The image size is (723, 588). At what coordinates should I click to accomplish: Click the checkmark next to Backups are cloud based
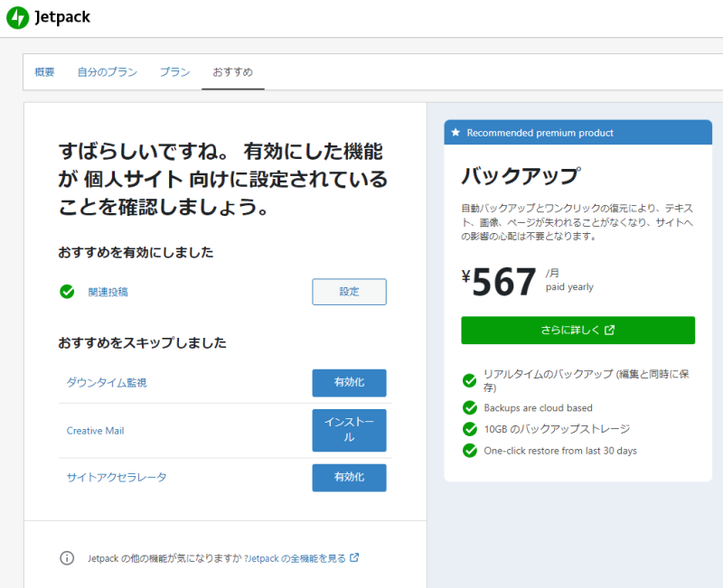(469, 407)
